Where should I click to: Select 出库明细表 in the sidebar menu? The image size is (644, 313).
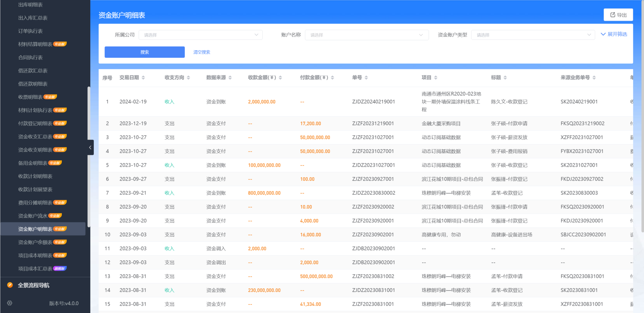tap(31, 5)
